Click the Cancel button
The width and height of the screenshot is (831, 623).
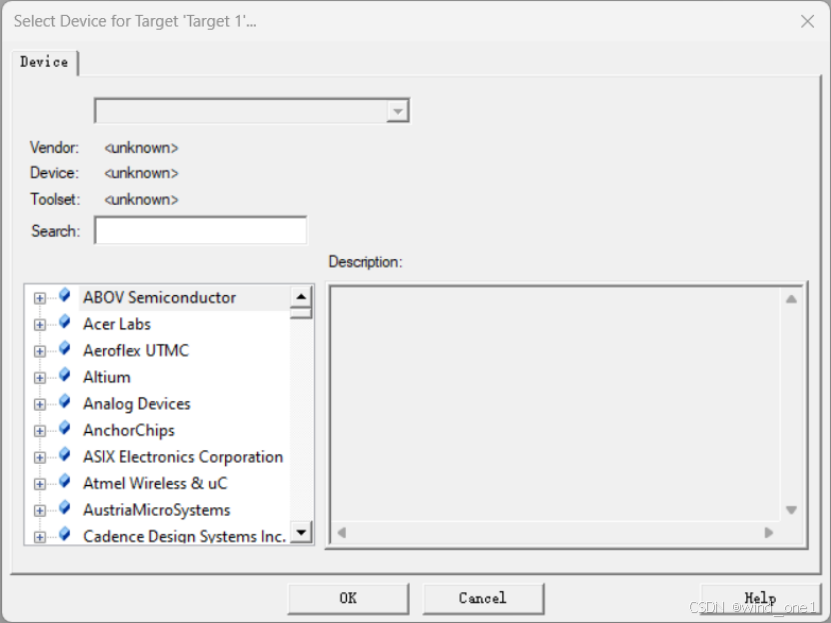(483, 598)
